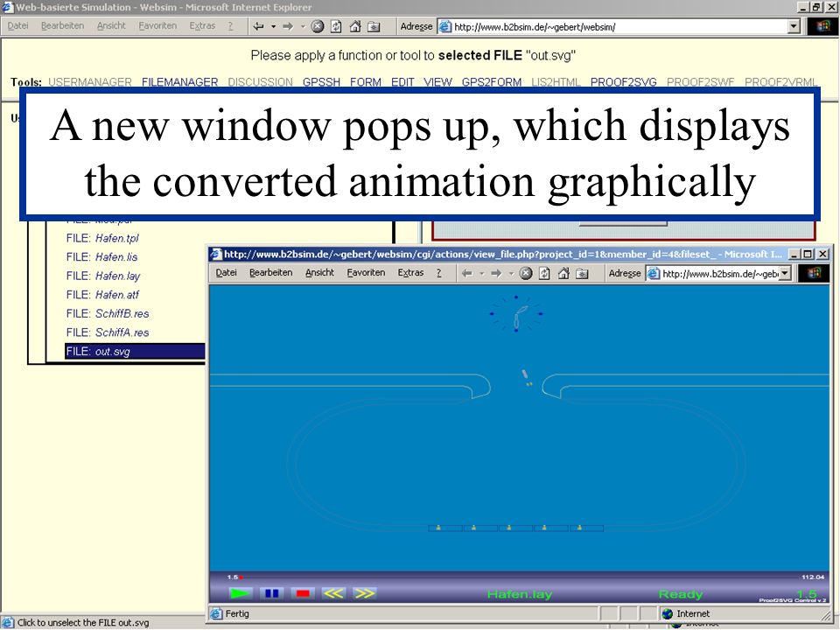
Task: Click Home icon in popup window toolbar
Action: tap(563, 273)
